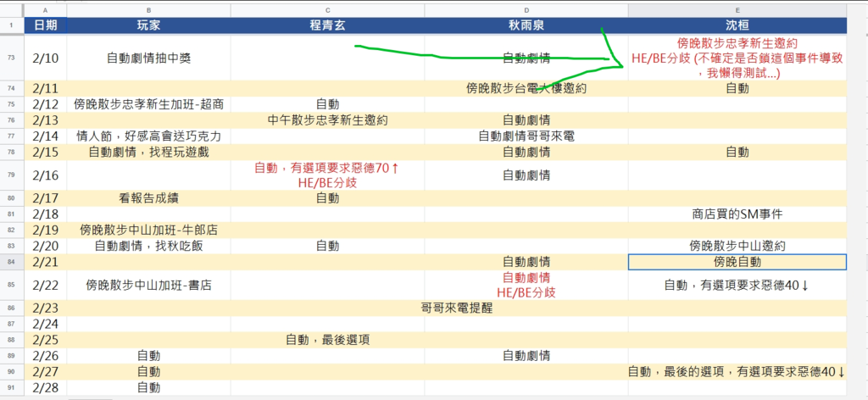Select row number 84 header
The image size is (868, 400).
tap(12, 262)
